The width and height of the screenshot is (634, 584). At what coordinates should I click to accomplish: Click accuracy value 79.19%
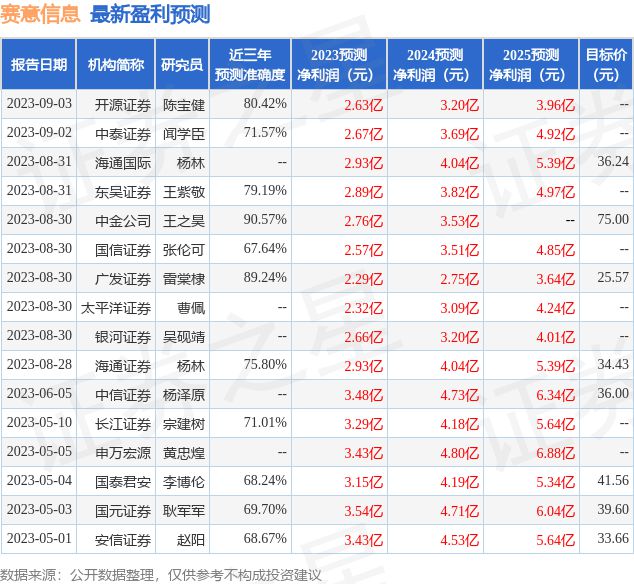click(x=265, y=190)
